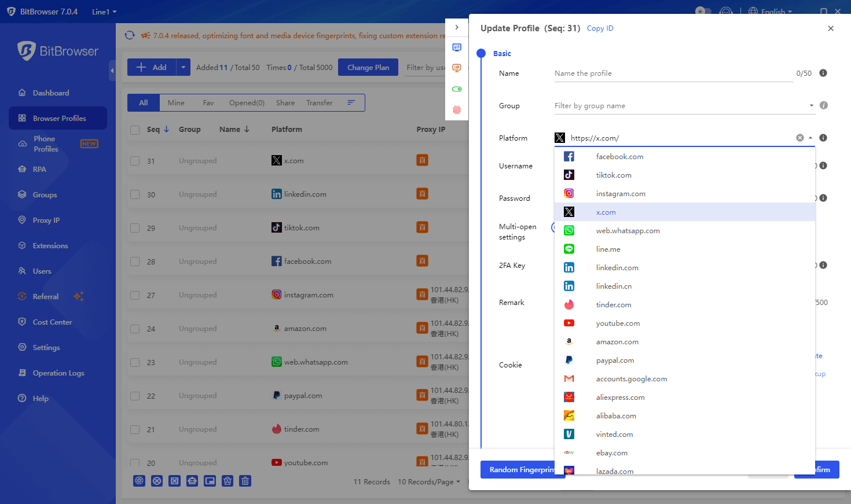Open the RPA robot icon in bottom toolbar
This screenshot has width=851, height=504.
(x=192, y=481)
